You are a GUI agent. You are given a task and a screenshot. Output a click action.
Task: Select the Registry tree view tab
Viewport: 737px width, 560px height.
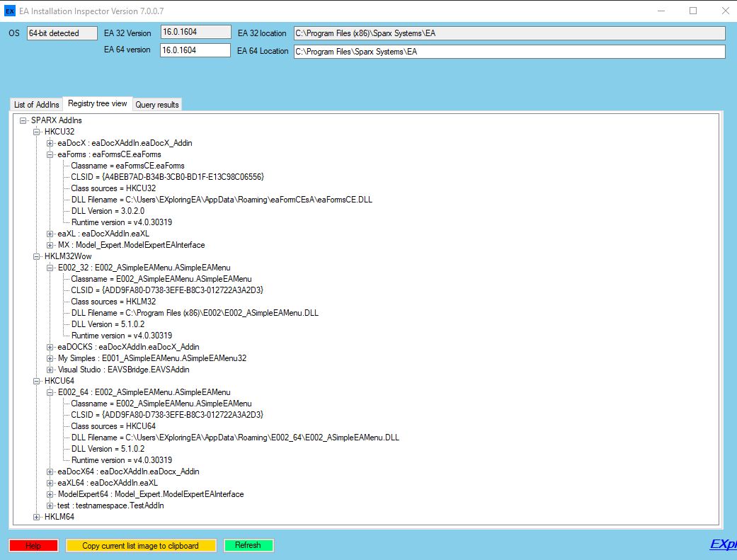click(x=98, y=103)
